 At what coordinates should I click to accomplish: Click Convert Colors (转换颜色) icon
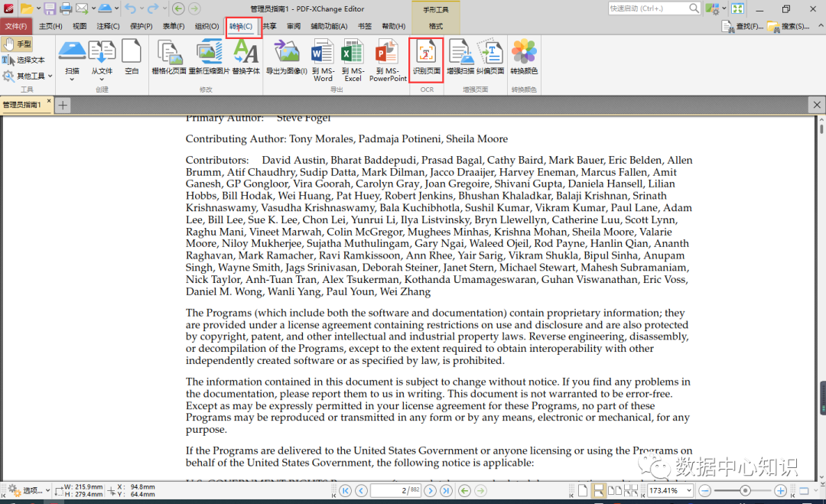(x=524, y=57)
